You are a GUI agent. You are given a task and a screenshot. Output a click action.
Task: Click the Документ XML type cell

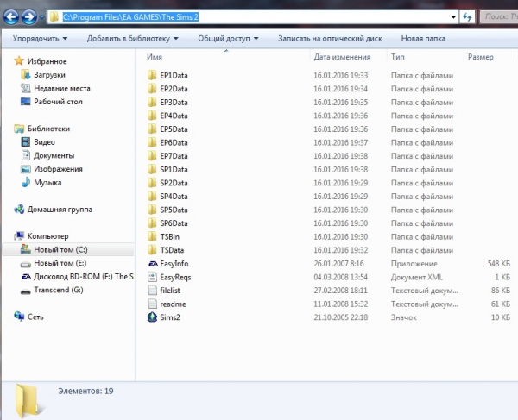pyautogui.click(x=417, y=277)
